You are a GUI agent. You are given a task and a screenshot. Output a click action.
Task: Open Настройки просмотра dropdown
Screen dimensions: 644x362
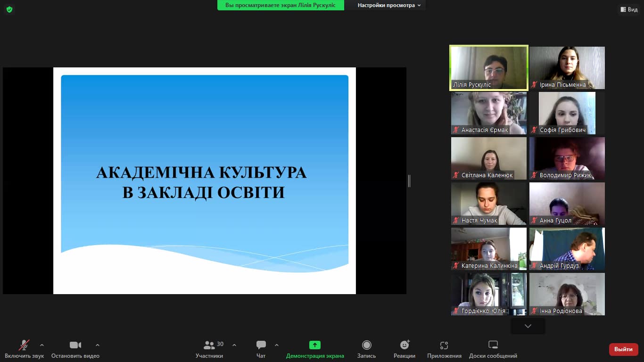(x=389, y=5)
